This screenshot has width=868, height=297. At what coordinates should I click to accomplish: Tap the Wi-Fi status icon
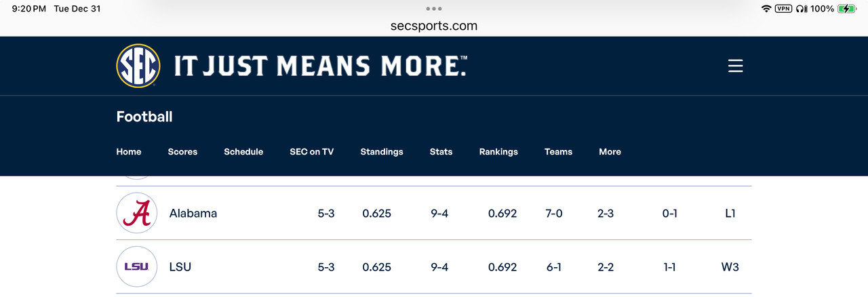(766, 9)
